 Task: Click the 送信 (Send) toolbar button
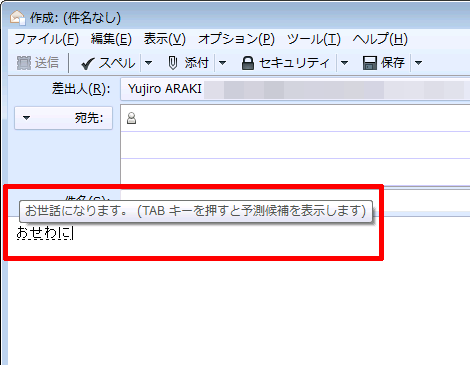[38, 63]
